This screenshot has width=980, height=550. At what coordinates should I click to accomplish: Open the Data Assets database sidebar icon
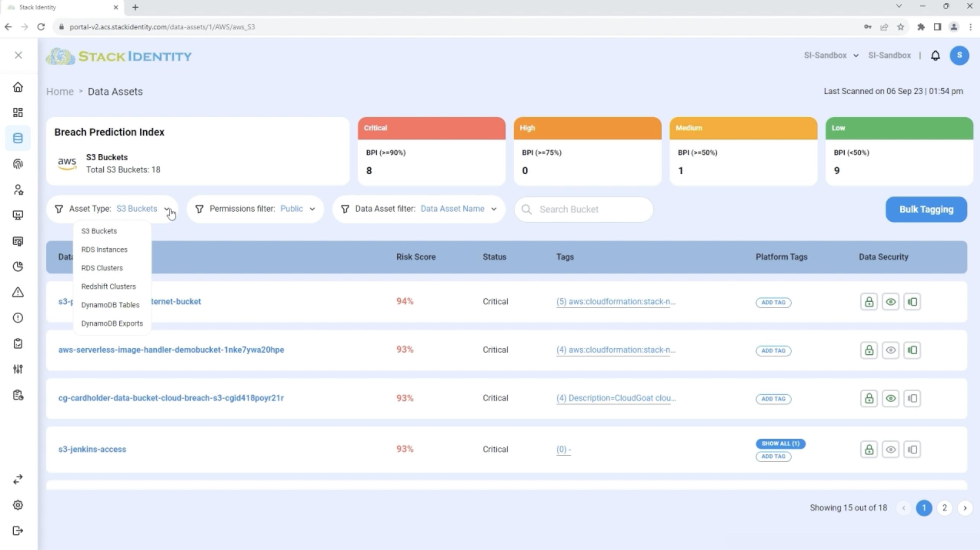tap(18, 138)
